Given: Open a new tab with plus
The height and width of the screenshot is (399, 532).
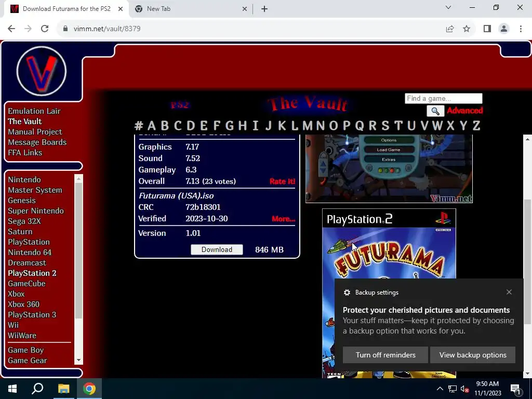Looking at the screenshot, I should 264,9.
